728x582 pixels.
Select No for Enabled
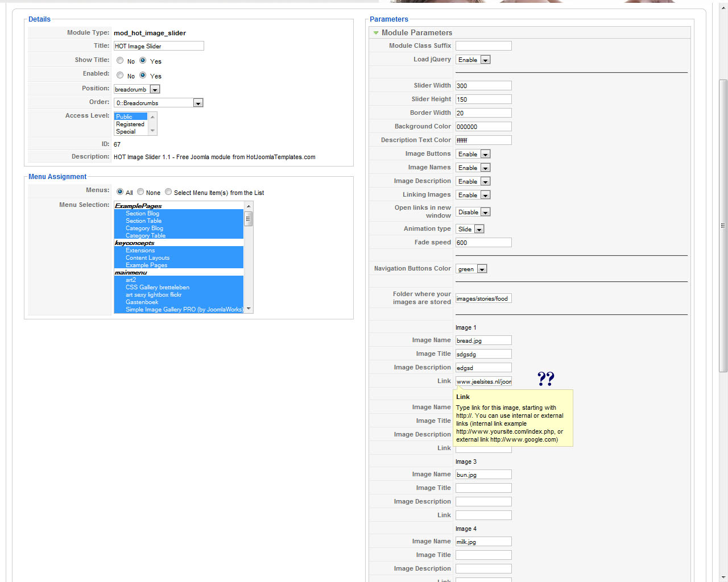click(x=120, y=75)
